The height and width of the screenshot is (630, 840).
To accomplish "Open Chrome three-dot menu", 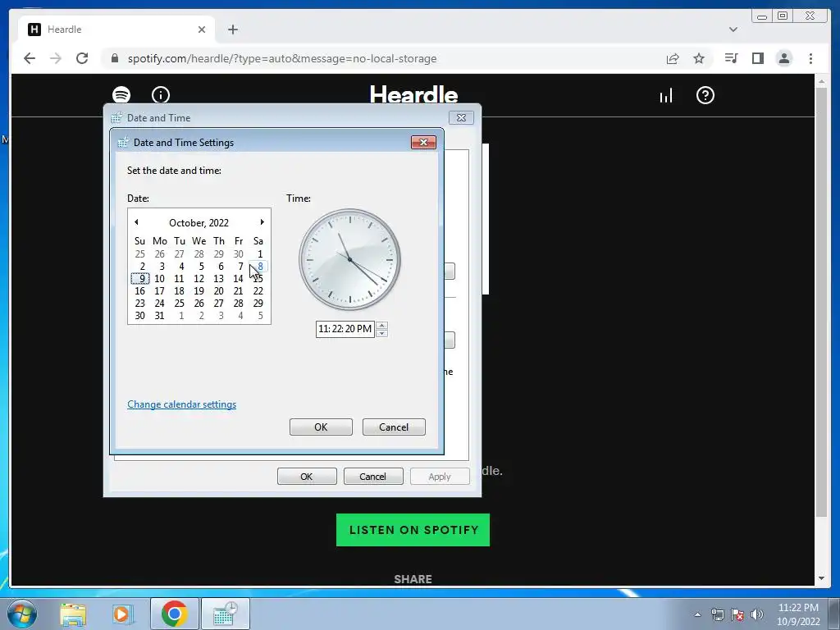I will click(x=810, y=58).
